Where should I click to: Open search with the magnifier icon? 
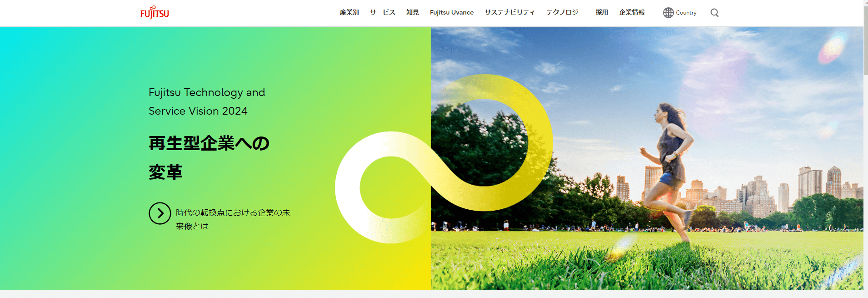coord(714,13)
